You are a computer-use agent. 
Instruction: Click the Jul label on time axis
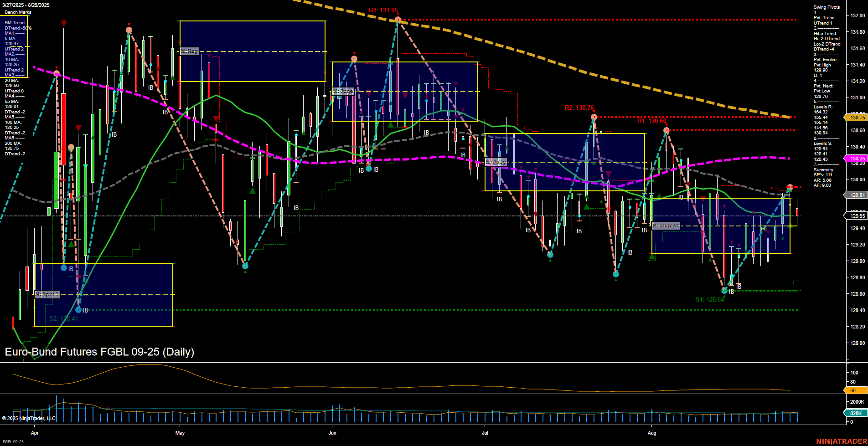485,433
